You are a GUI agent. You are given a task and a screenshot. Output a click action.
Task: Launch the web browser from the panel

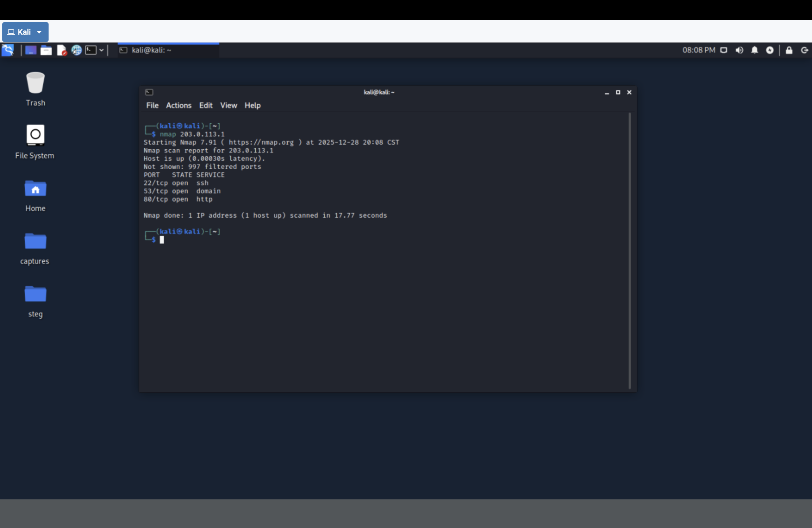(76, 50)
